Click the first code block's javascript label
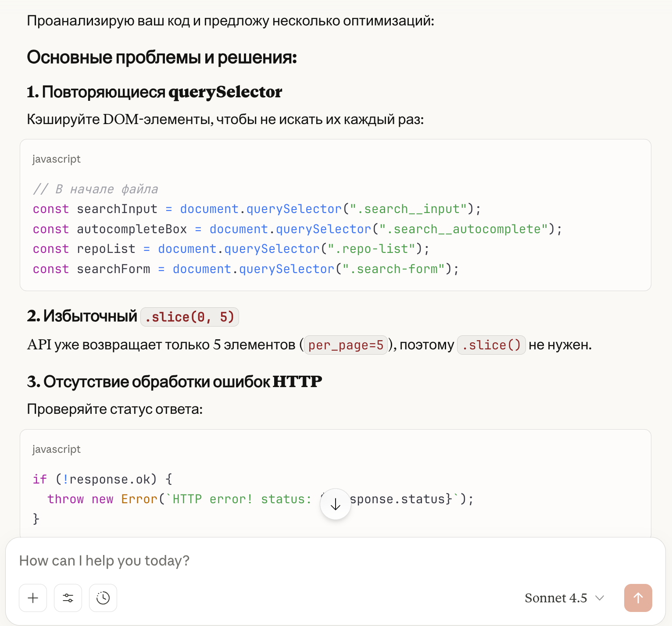Screen dimensions: 672x626 [57, 159]
